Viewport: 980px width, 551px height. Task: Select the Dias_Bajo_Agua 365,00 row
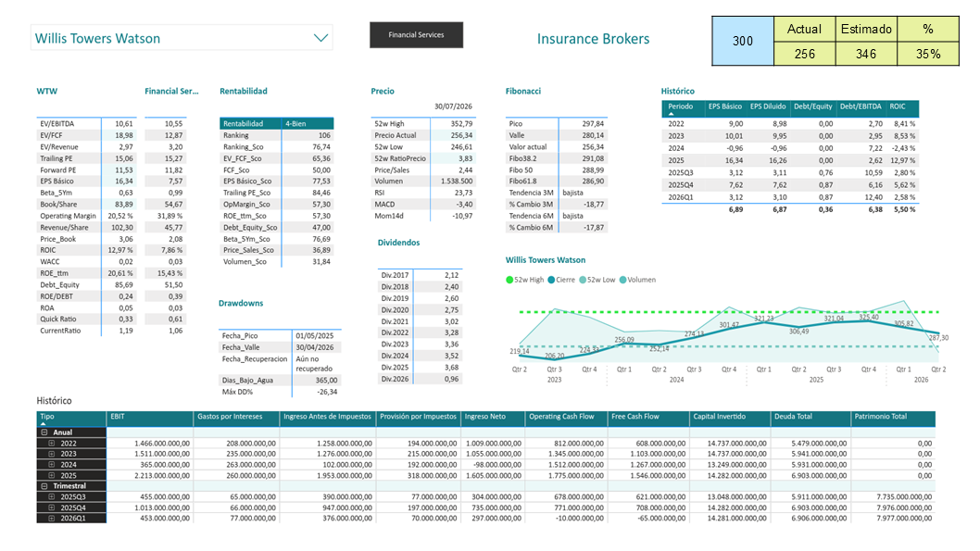coord(280,380)
